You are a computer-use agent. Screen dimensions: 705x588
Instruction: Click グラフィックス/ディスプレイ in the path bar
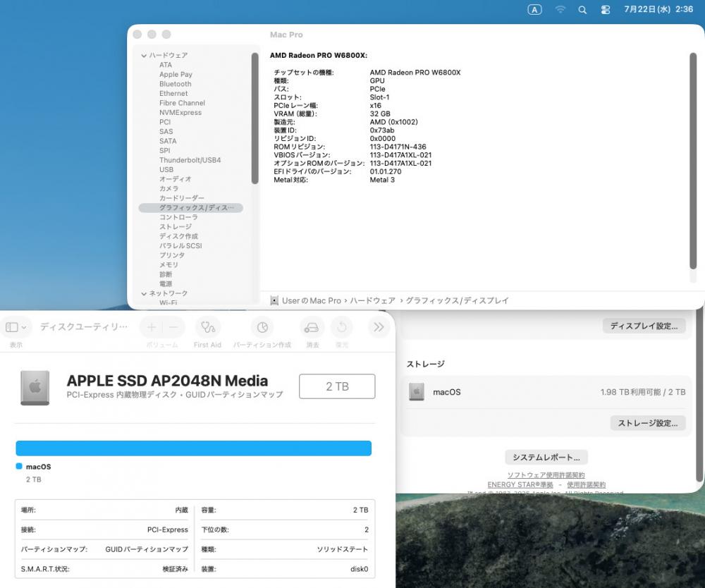click(x=458, y=301)
